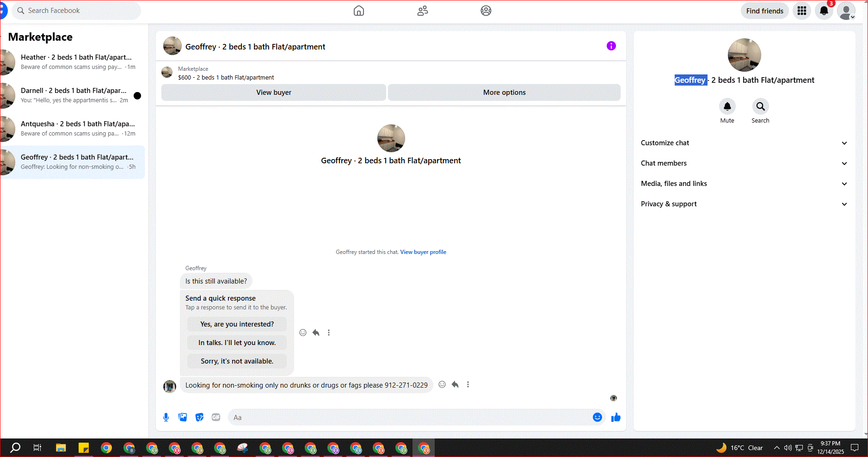
Task: Open Antquesha conversation in Marketplace list
Action: coord(73,129)
